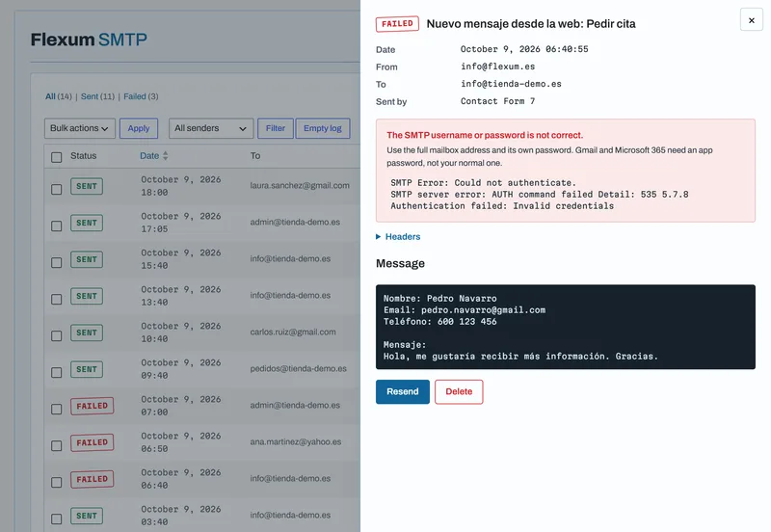Check the box for the 18:00 email row
Screen dimensions: 771x532
(x=57, y=189)
